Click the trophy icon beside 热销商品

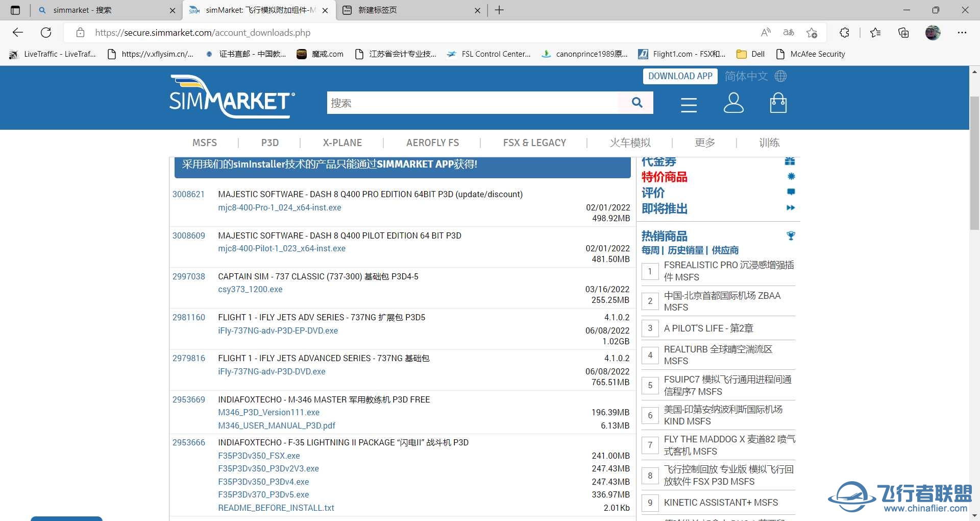click(x=791, y=235)
